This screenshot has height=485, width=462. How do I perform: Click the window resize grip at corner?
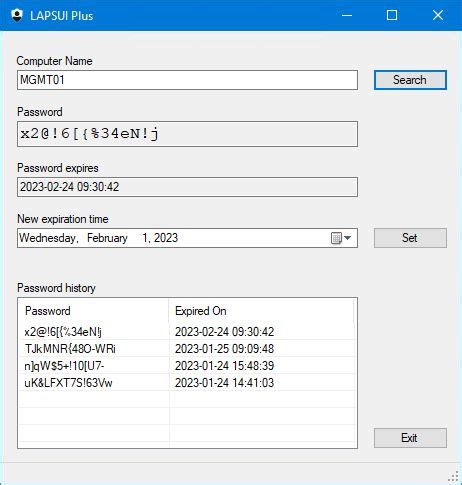(x=454, y=477)
